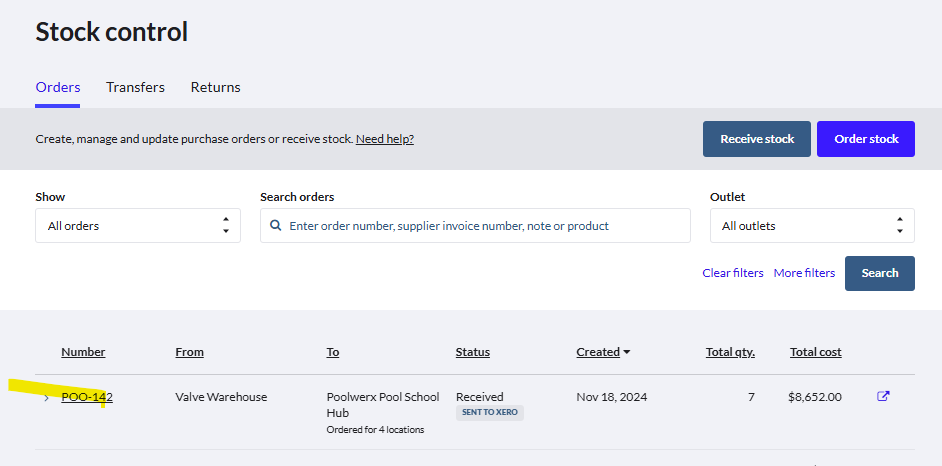
Task: Switch to the Returns tab
Action: coord(215,87)
